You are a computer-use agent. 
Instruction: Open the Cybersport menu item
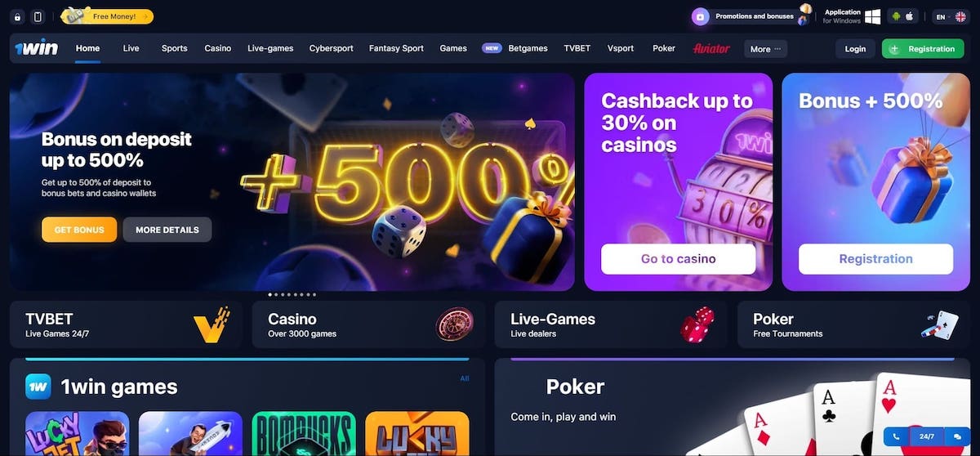[332, 48]
